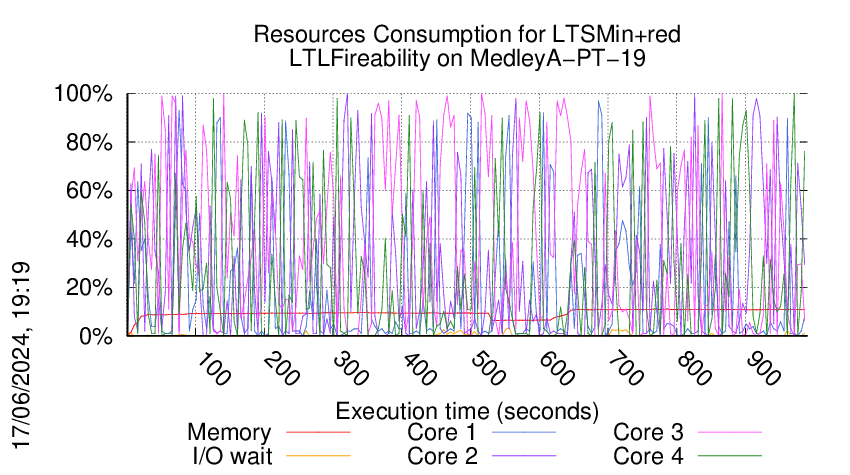
Task: Click the Core 2 legend label
Action: click(442, 456)
